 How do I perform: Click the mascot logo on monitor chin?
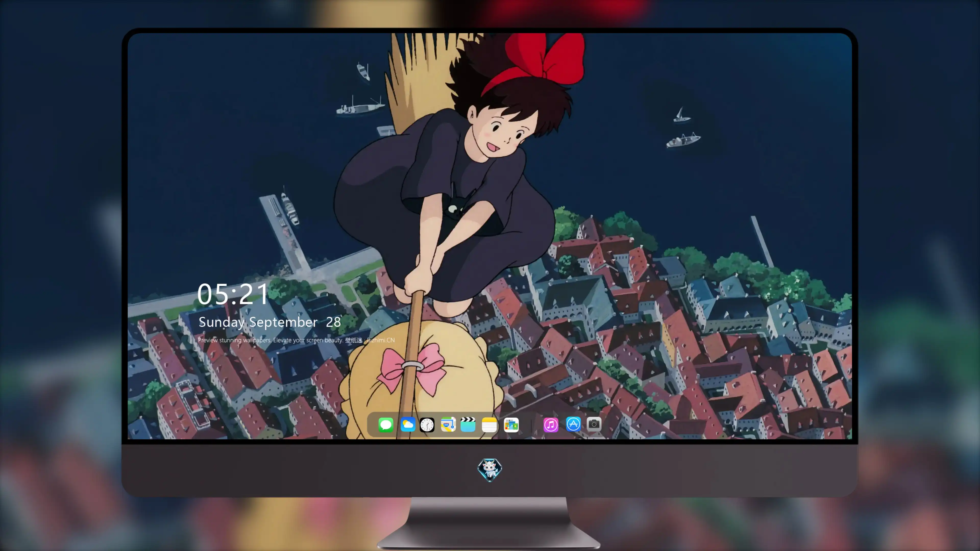coord(490,470)
